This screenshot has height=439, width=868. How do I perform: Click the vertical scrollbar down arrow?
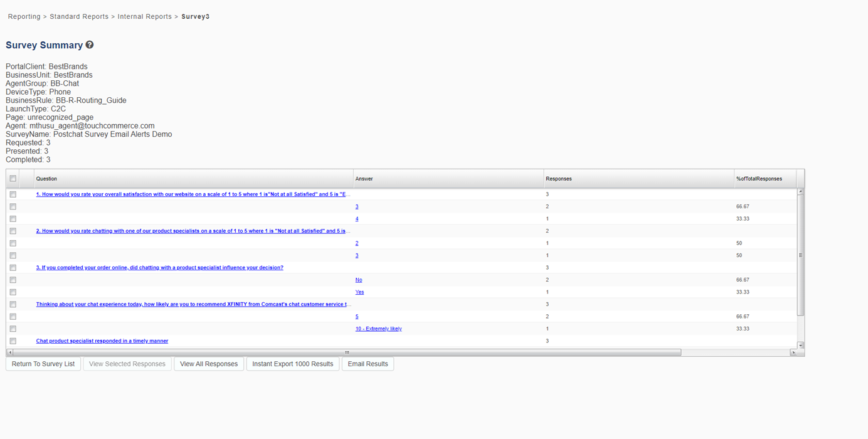coord(800,346)
